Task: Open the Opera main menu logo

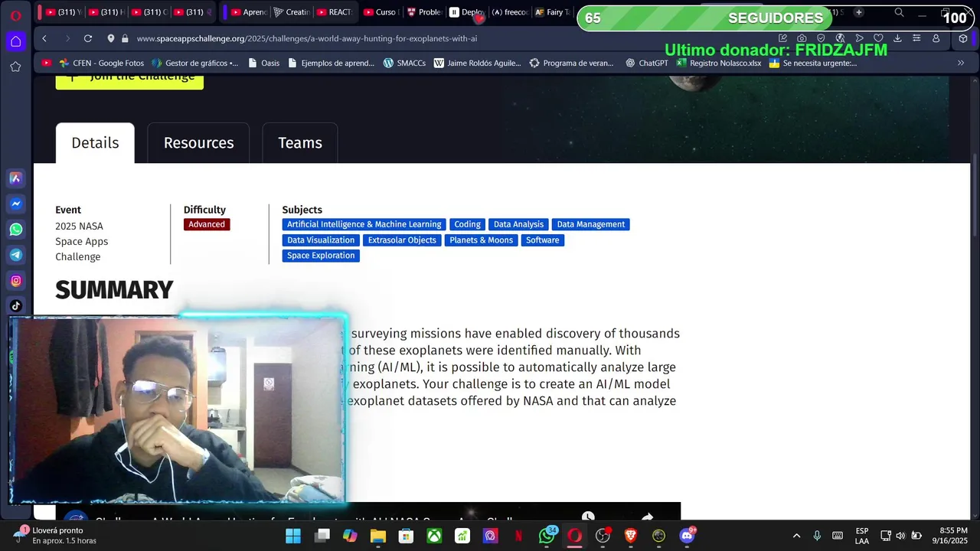Action: [15, 15]
